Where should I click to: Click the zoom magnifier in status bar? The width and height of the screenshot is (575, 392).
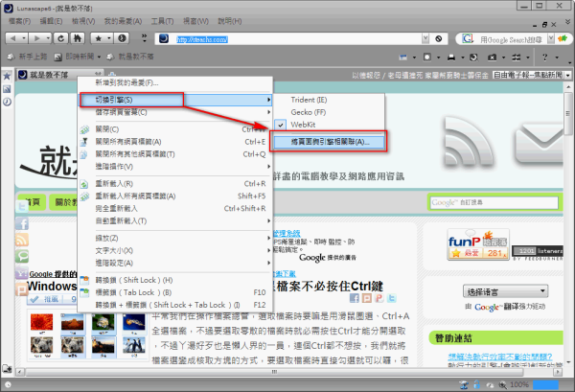502,385
